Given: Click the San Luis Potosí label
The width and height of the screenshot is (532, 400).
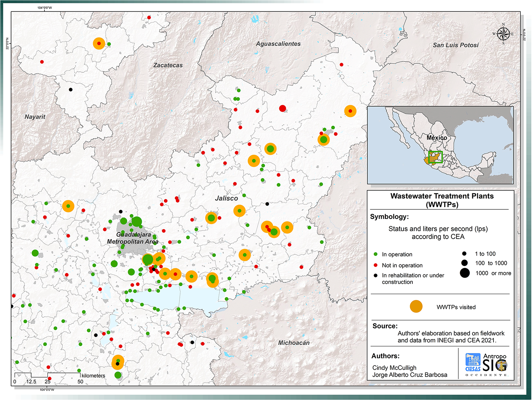Looking at the screenshot, I should point(456,45).
